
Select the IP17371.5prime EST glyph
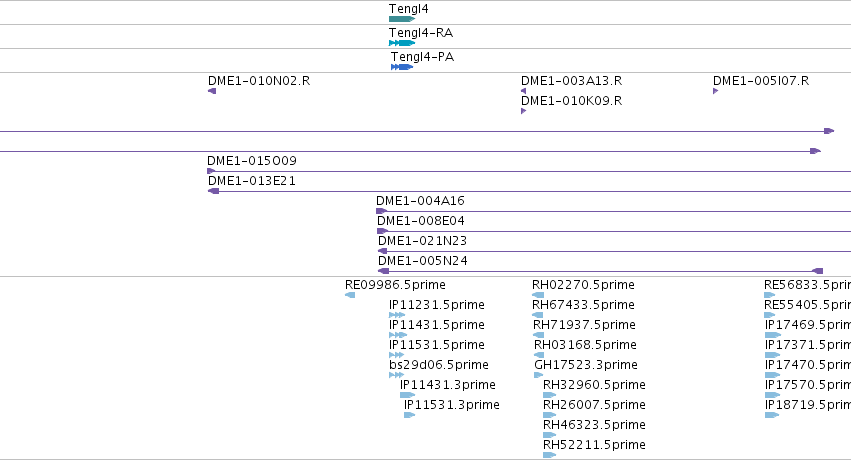(x=773, y=355)
